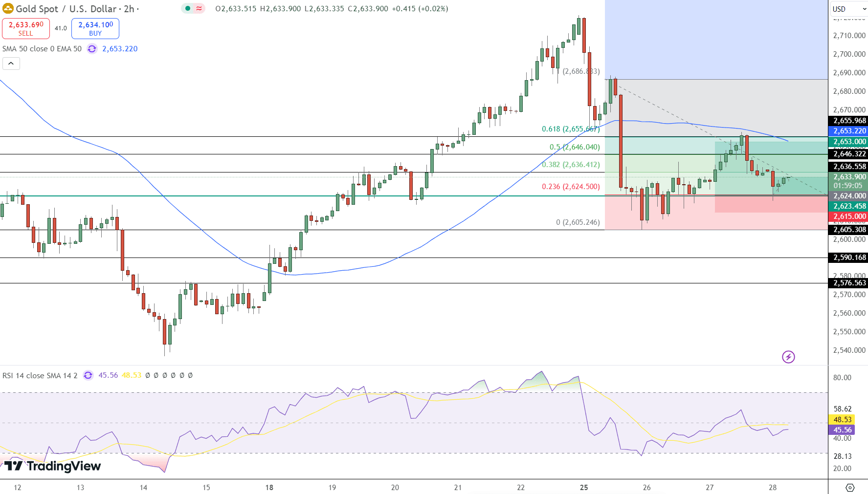This screenshot has height=494, width=868.
Task: Click the date 28 on time axis
Action: [773, 488]
